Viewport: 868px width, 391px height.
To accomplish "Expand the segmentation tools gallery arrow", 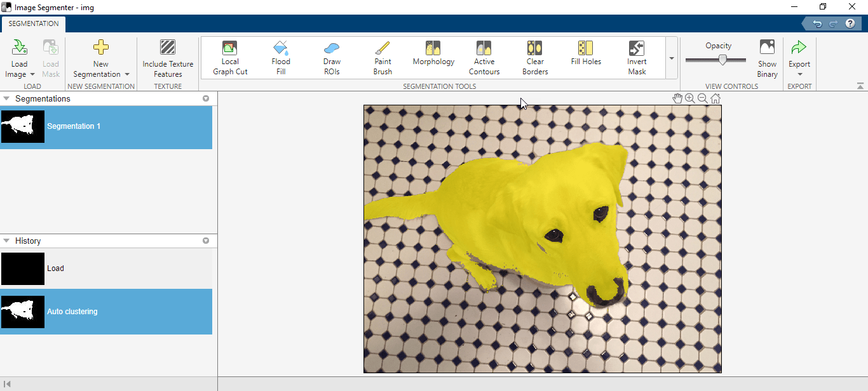I will point(672,58).
